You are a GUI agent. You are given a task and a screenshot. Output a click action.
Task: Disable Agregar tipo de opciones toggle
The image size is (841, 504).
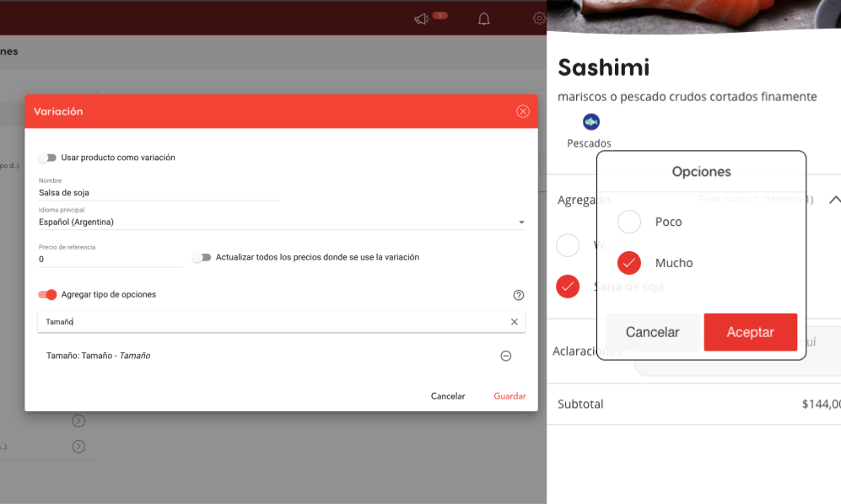click(47, 294)
